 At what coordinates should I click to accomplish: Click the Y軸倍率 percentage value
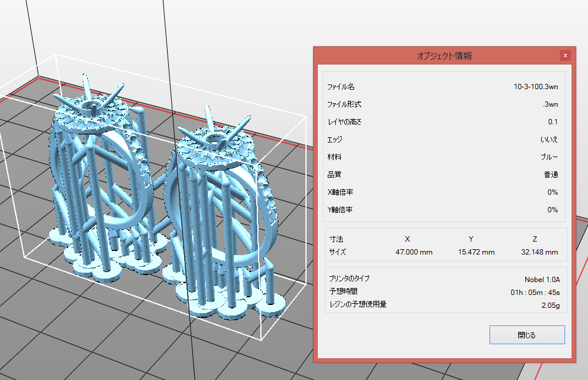coord(552,210)
